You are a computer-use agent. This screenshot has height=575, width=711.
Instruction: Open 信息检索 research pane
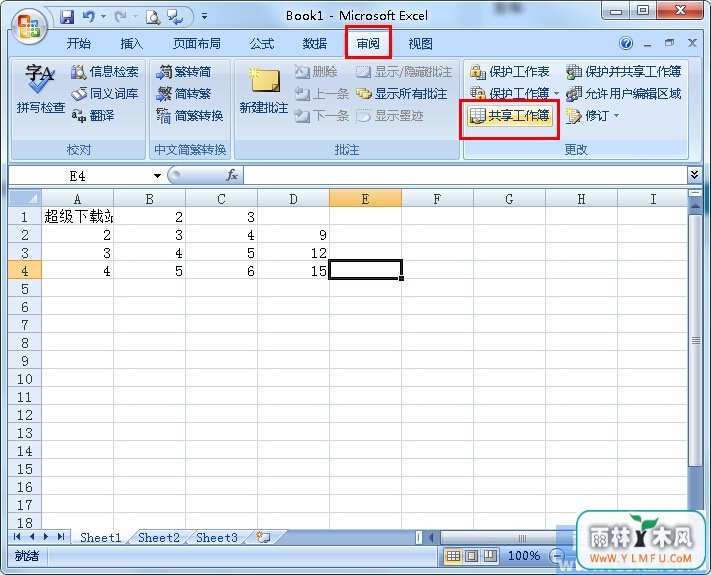coord(105,72)
